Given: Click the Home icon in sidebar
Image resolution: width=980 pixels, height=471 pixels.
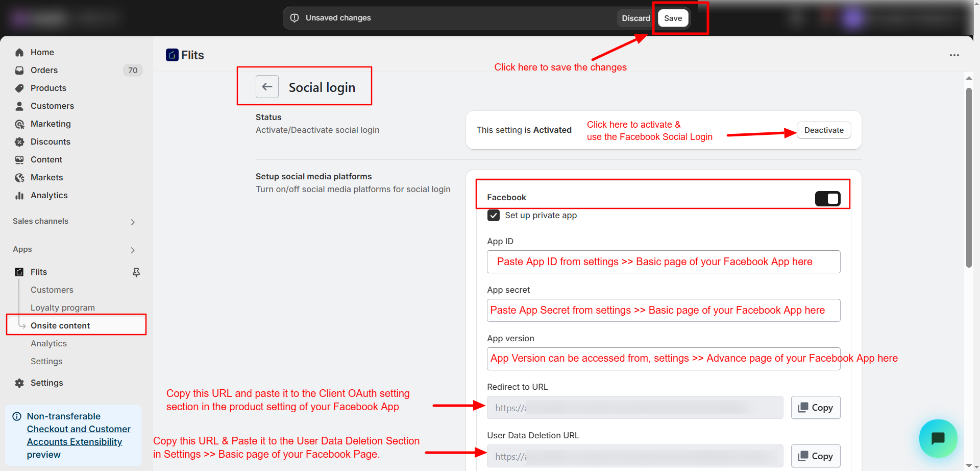Looking at the screenshot, I should tap(19, 52).
